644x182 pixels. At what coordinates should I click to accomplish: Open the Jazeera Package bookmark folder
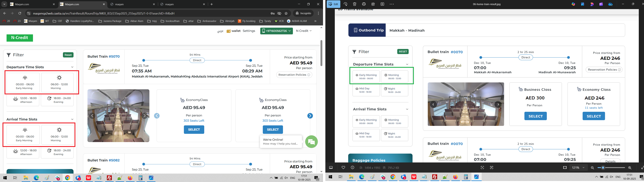pyautogui.click(x=110, y=21)
